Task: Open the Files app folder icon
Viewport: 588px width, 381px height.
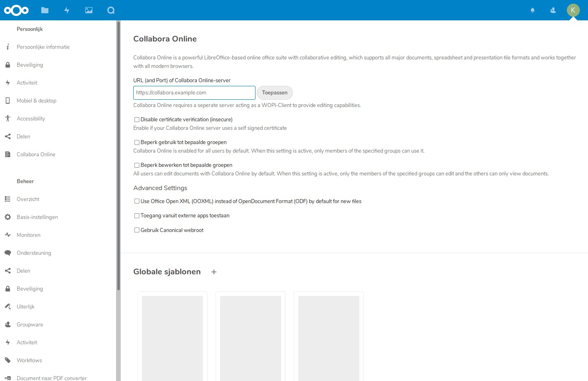Action: click(45, 10)
